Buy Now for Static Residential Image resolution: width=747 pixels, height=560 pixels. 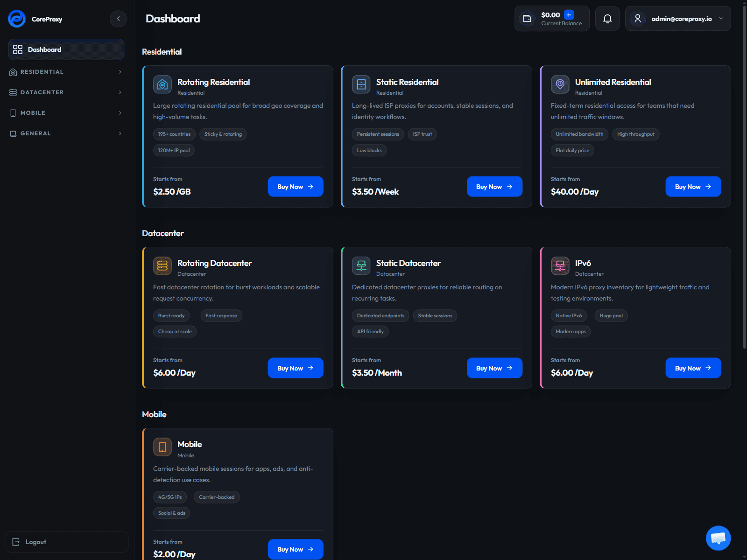coord(494,187)
